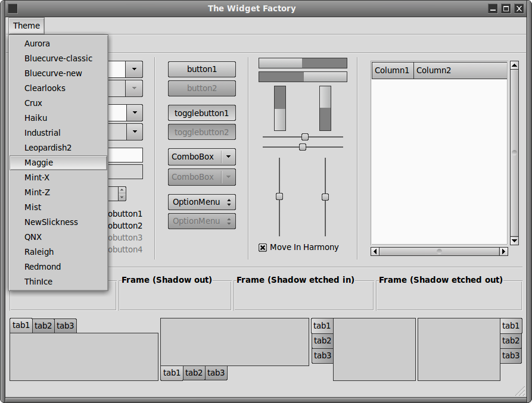
Task: Switch to tab2 in left-tab notebook
Action: [322, 340]
